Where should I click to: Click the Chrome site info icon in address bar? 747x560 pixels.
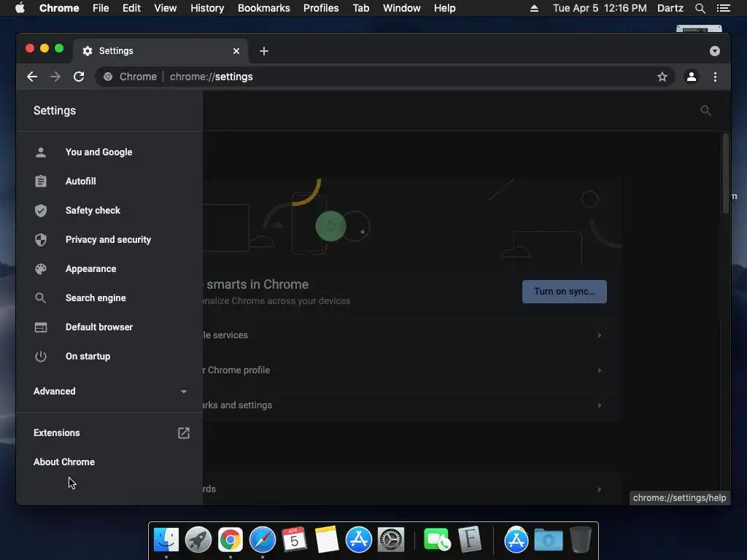(108, 77)
